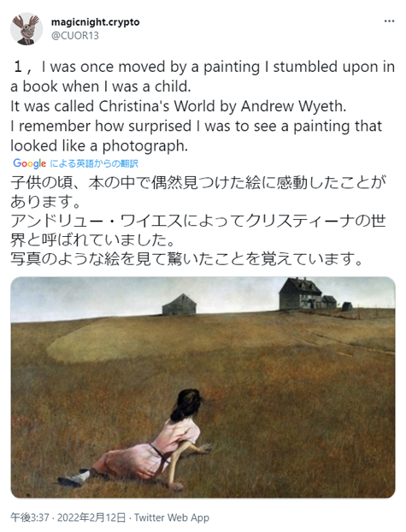Click the line '子供の頃、本の中で偶然見つけた'
Viewport: 406px width, 532px height.
[127, 182]
